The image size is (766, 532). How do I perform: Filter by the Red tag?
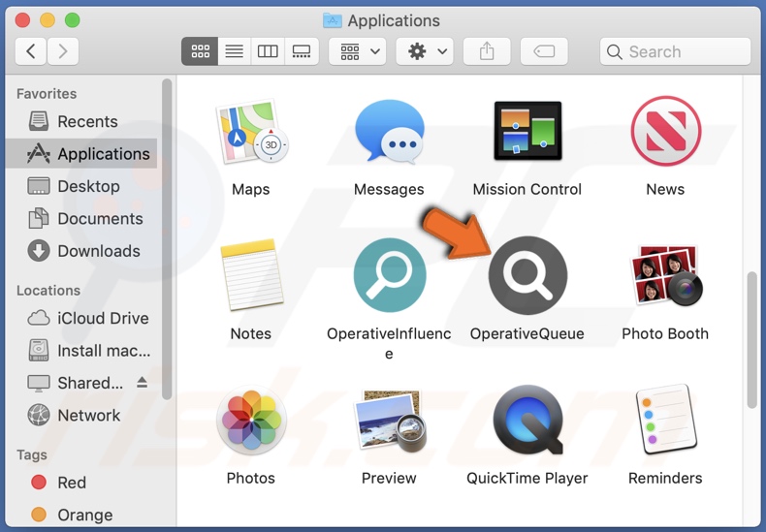[81, 483]
